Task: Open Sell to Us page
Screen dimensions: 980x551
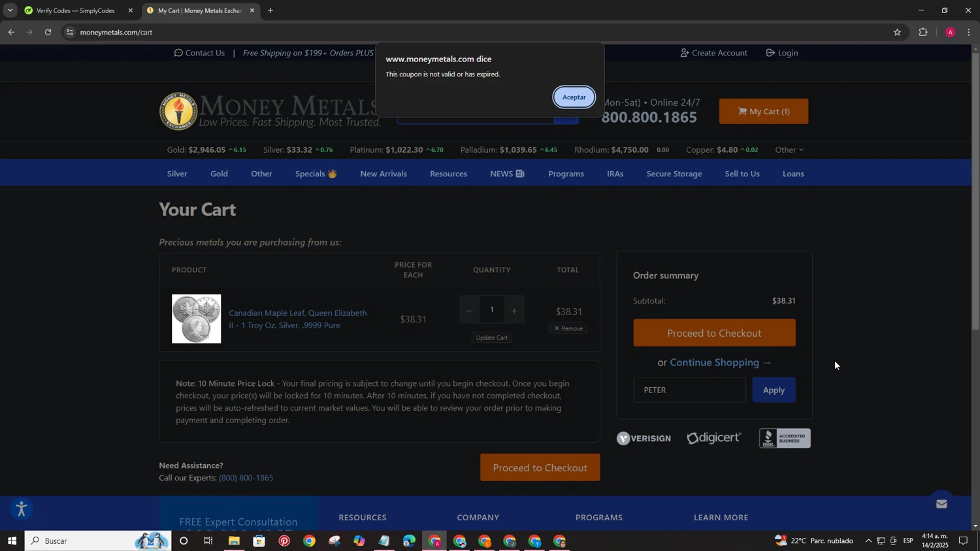Action: click(x=742, y=174)
